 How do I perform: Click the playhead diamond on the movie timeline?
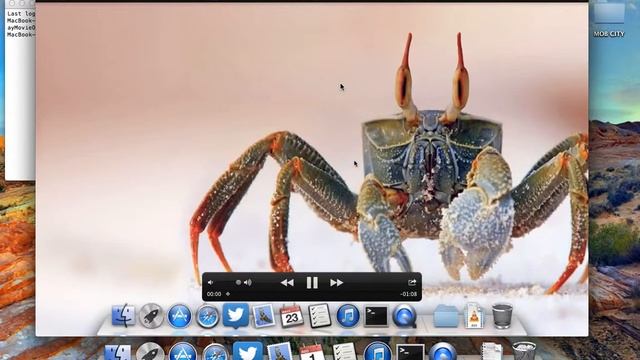(228, 294)
